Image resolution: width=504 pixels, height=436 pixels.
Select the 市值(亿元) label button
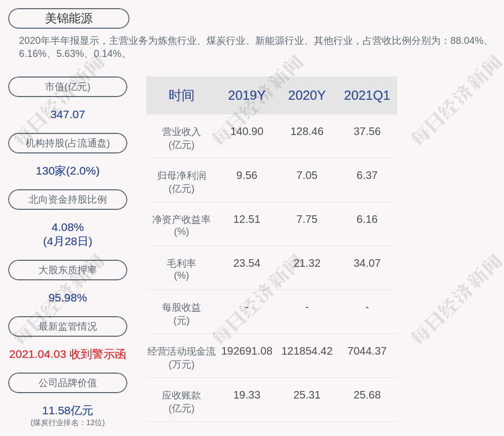tap(68, 87)
